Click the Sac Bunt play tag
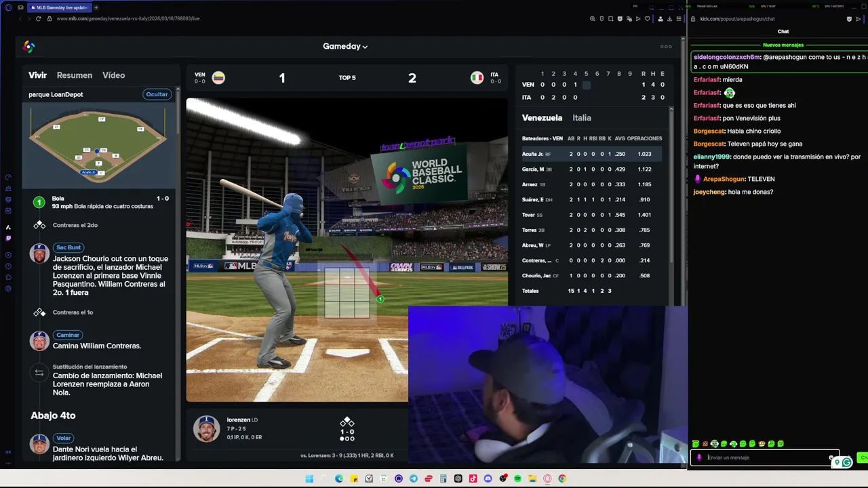The width and height of the screenshot is (868, 488). [68, 247]
